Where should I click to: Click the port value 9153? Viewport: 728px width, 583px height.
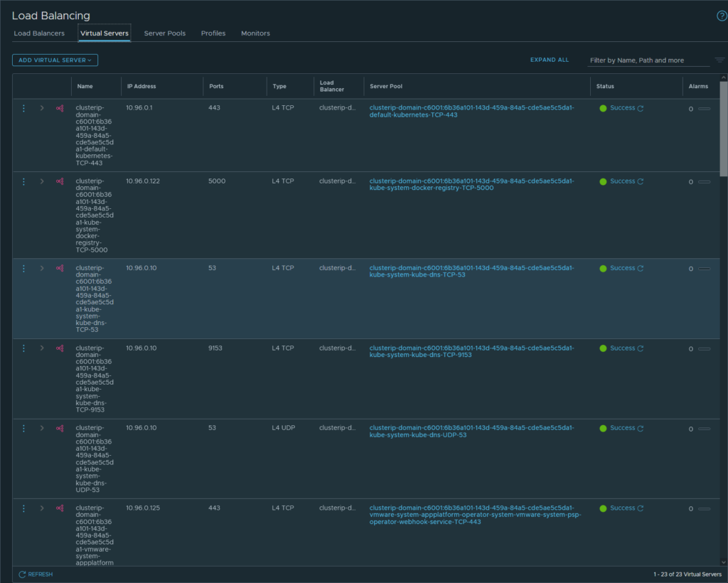coord(215,348)
